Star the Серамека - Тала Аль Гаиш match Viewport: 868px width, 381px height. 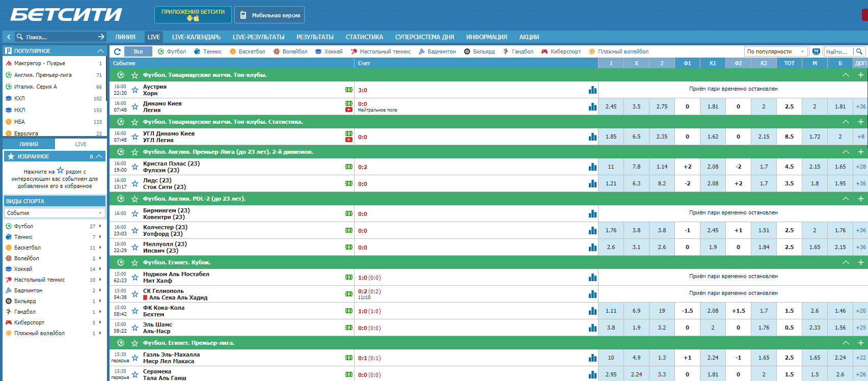(x=135, y=375)
